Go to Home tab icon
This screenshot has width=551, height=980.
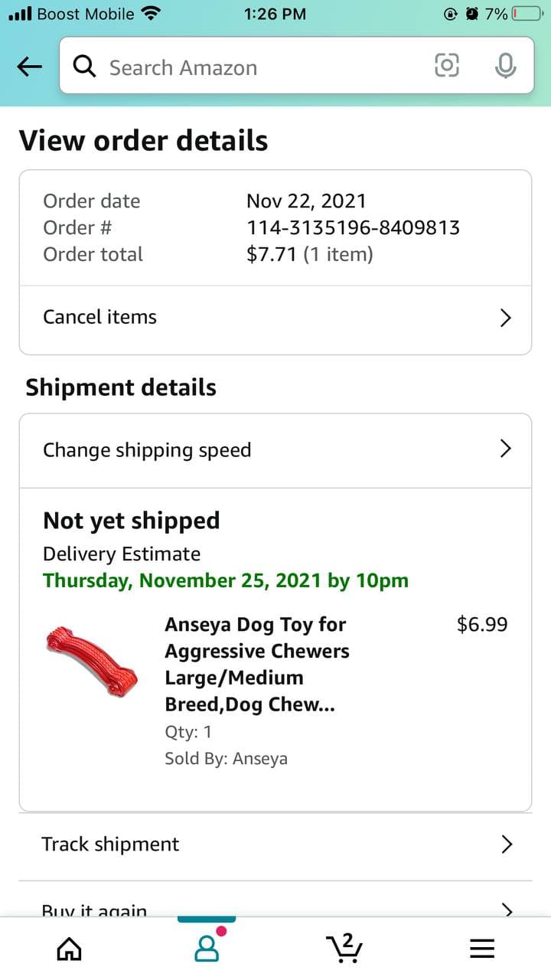point(69,949)
